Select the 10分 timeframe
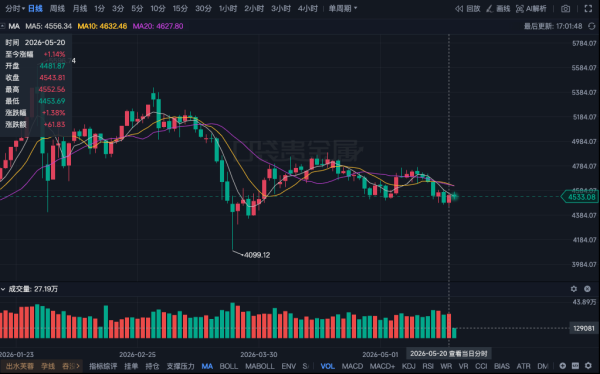600x374 pixels. 158,8
